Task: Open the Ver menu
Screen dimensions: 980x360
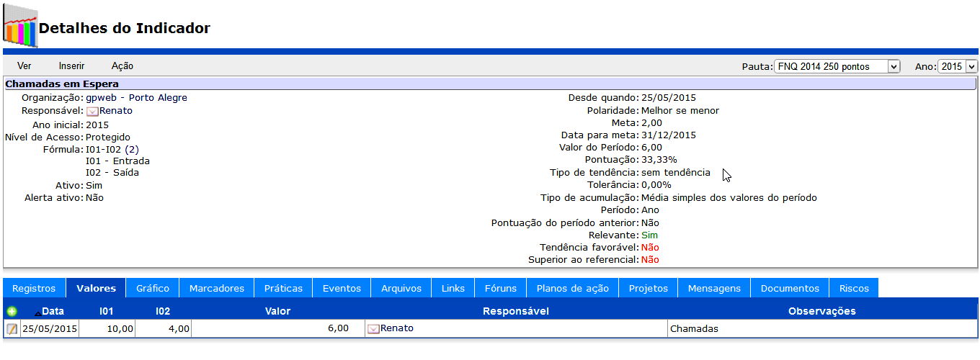Action: [x=24, y=66]
